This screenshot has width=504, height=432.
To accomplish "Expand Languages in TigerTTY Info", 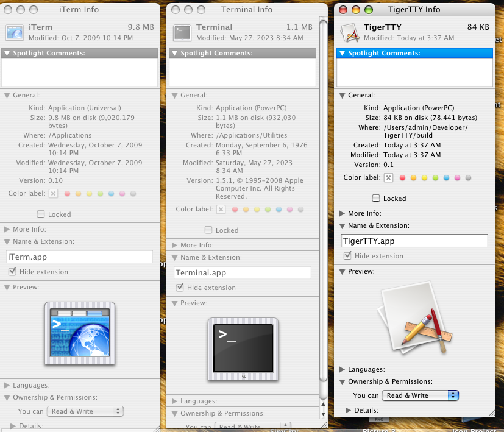I will [x=342, y=369].
